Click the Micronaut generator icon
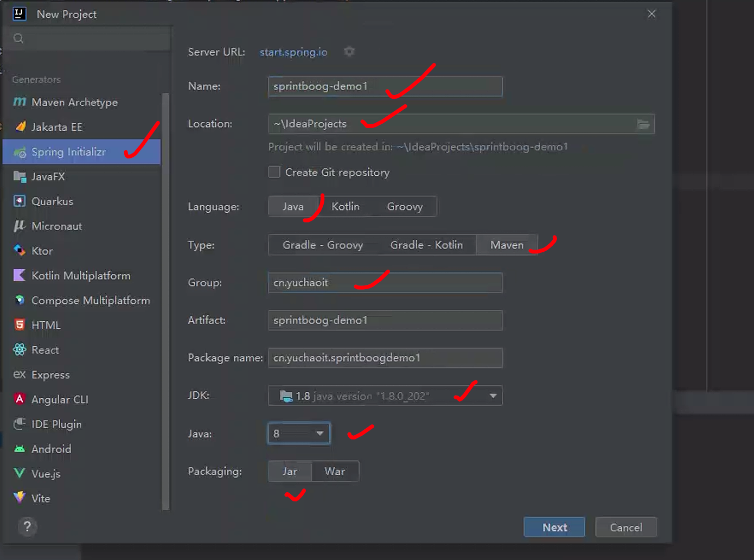 (20, 226)
